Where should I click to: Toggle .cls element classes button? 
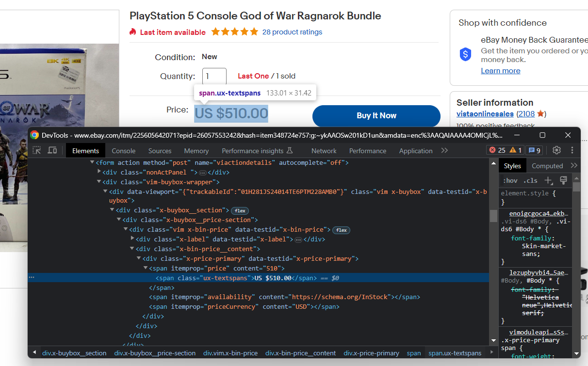(530, 180)
